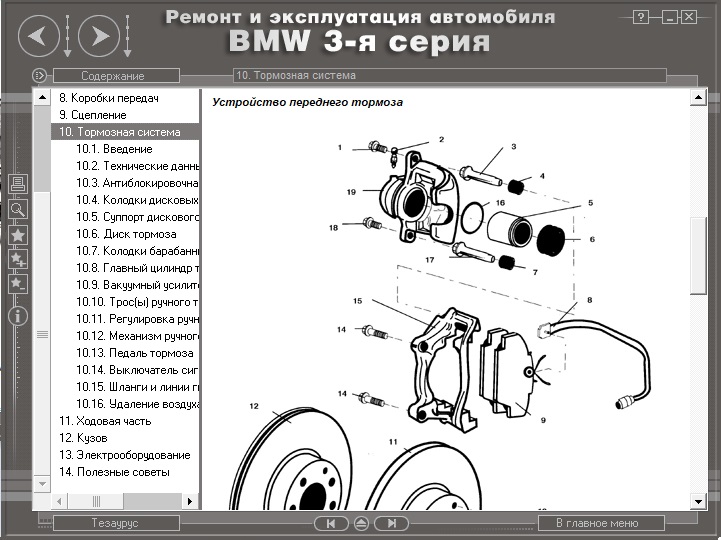Print the page with the printer icon
721x540 pixels.
coord(18,184)
